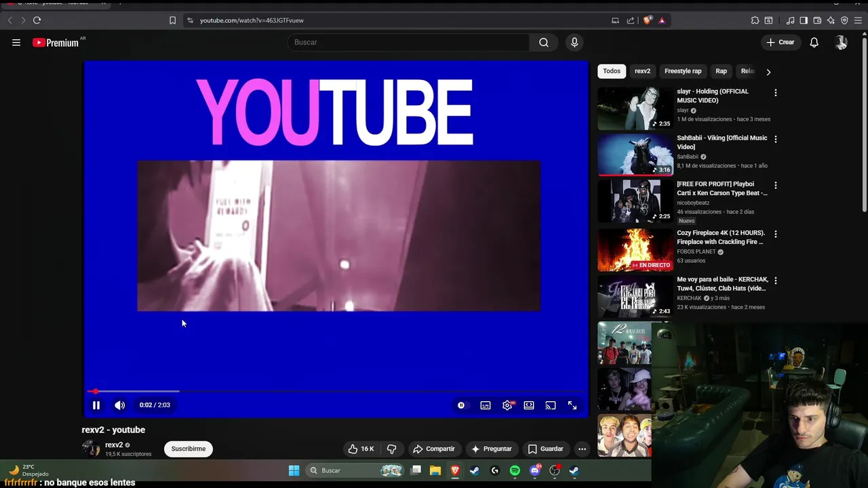Open the browser extensions puzzle icon

point(755,20)
